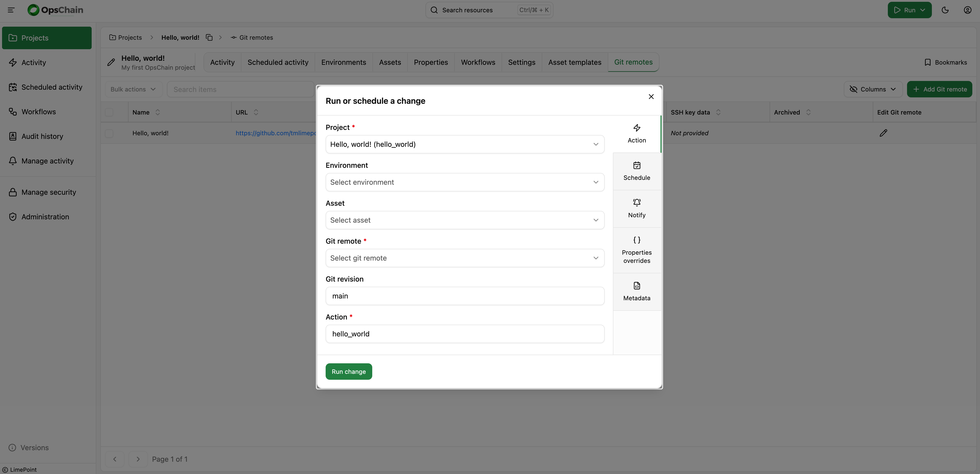Open Manage security in the sidebar
This screenshot has height=474, width=980.
(x=47, y=192)
